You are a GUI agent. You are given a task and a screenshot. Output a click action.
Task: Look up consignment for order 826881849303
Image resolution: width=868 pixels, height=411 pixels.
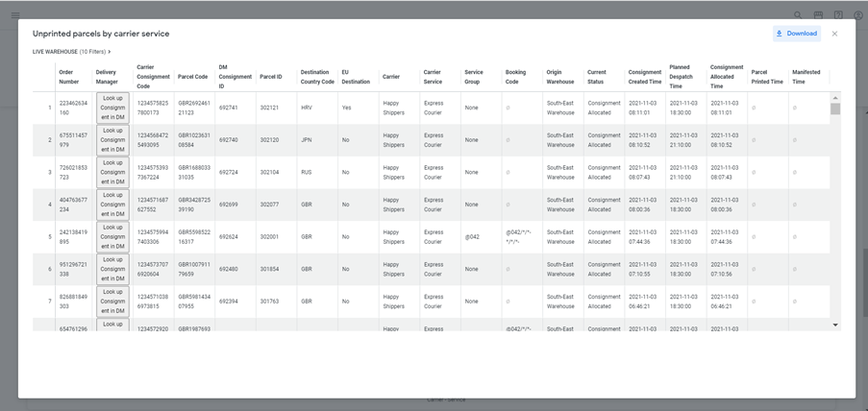(x=112, y=302)
